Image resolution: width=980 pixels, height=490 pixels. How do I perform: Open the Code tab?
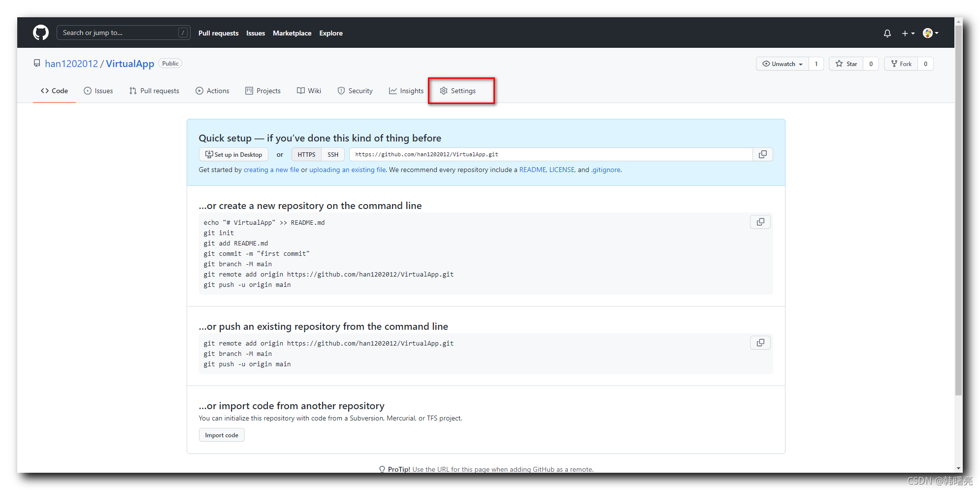pyautogui.click(x=54, y=91)
